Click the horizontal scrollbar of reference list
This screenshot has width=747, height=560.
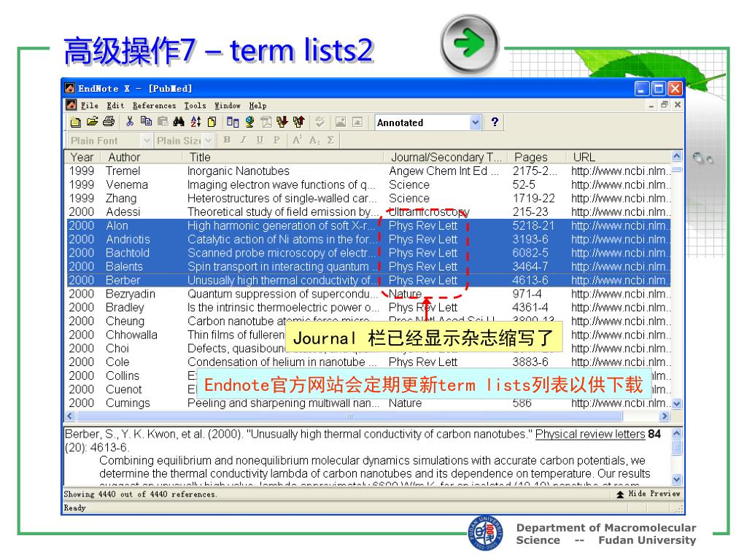[349, 416]
